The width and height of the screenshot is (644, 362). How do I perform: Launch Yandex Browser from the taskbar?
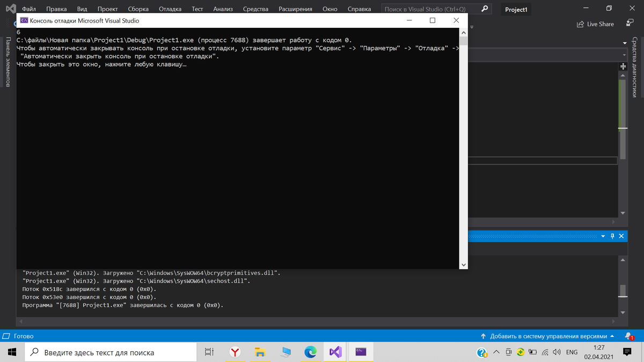[x=235, y=352]
